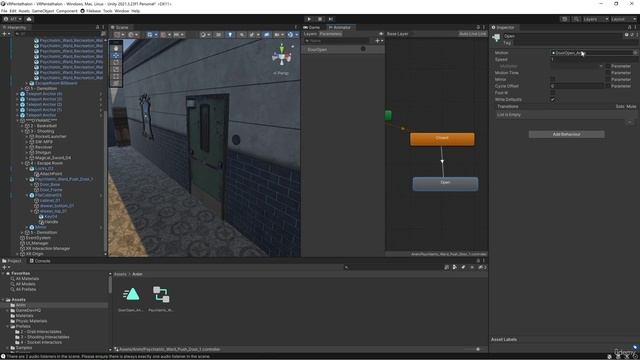The width and height of the screenshot is (640, 360).
Task: Click the Scene orientation gizmo
Action: point(282,56)
